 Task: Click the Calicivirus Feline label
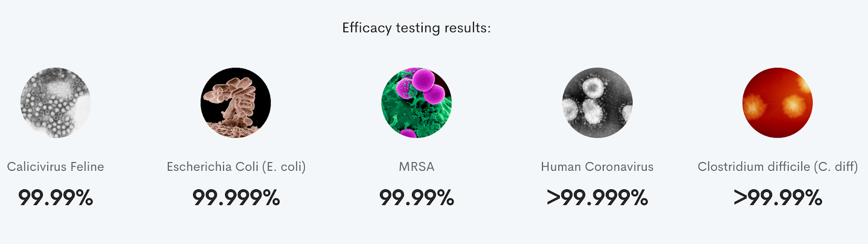[55, 166]
